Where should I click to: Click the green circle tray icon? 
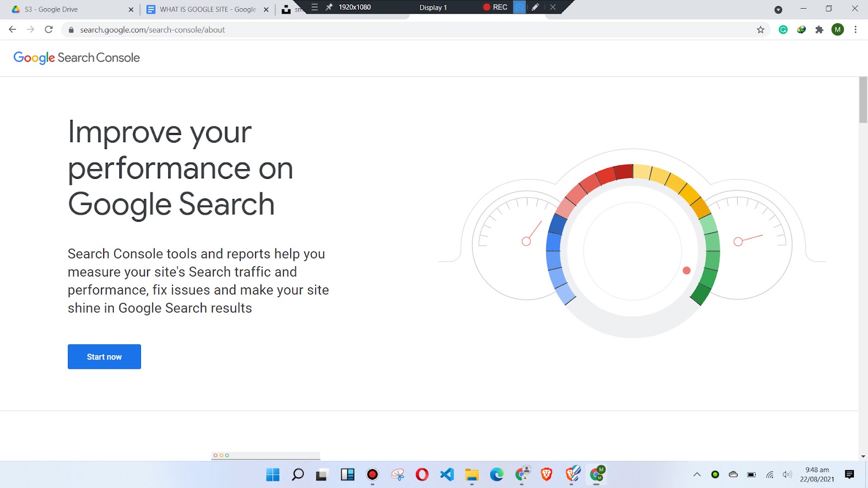point(715,475)
